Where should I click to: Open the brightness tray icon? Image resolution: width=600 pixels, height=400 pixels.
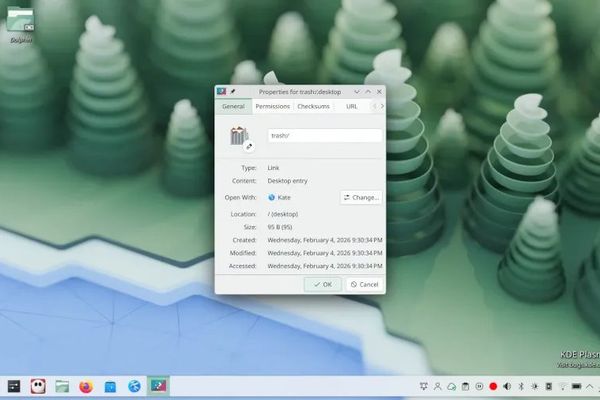tap(535, 387)
